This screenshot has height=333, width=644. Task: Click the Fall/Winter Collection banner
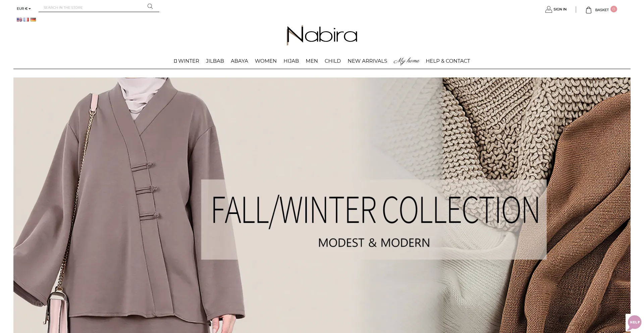click(322, 205)
